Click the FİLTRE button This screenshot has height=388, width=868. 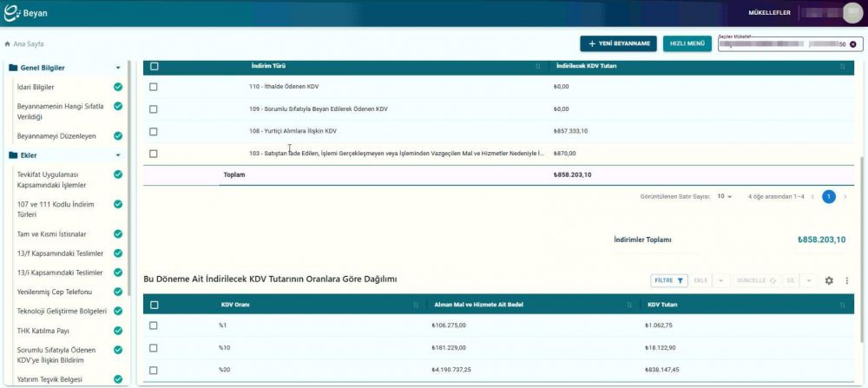pyautogui.click(x=668, y=280)
